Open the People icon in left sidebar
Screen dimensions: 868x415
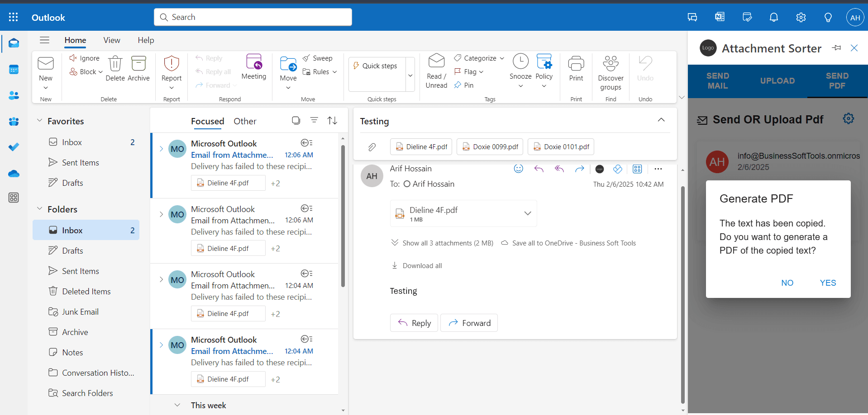point(14,95)
